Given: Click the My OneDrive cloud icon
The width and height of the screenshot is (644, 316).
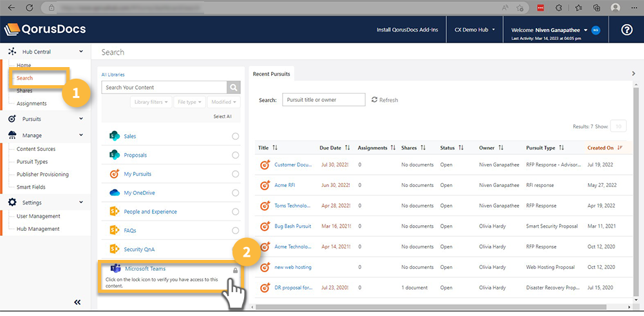Looking at the screenshot, I should tap(114, 193).
